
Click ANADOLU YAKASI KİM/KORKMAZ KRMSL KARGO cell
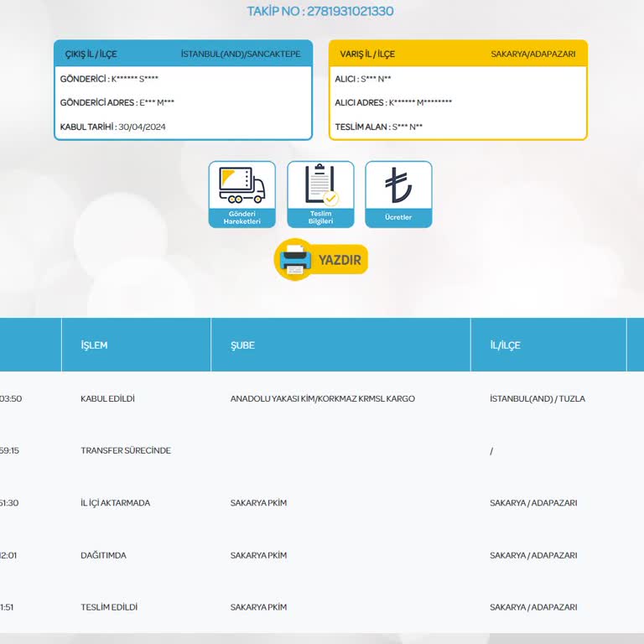click(x=322, y=398)
